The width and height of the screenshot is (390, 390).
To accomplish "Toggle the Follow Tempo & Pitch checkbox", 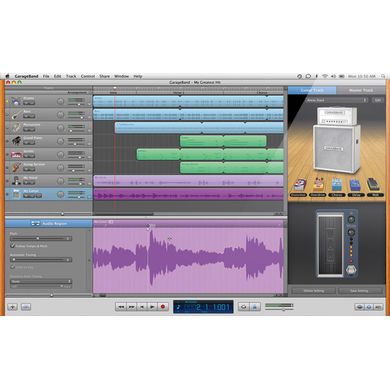I will 13,246.
